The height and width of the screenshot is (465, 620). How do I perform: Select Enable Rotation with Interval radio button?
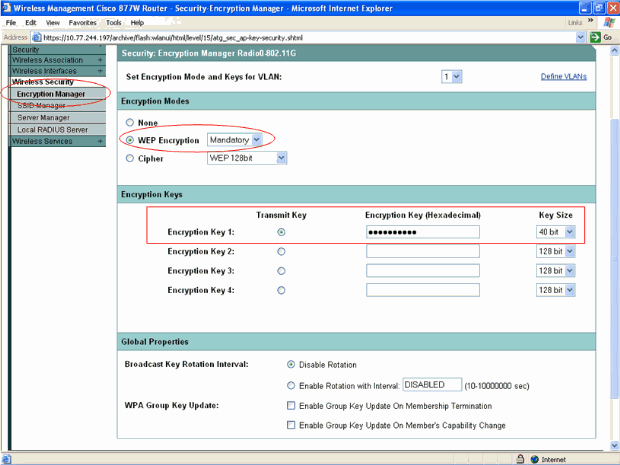pyautogui.click(x=291, y=385)
